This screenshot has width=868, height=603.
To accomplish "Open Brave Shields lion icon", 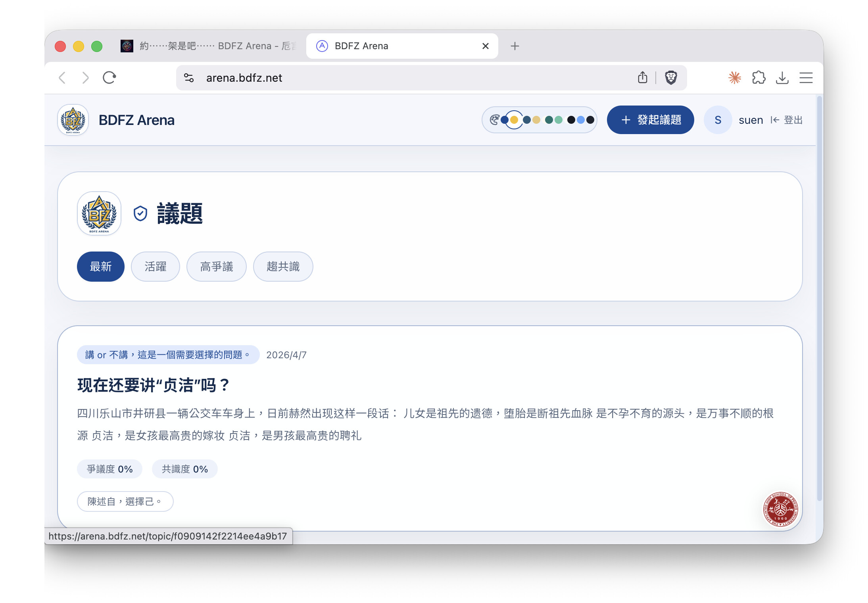I will tap(671, 78).
